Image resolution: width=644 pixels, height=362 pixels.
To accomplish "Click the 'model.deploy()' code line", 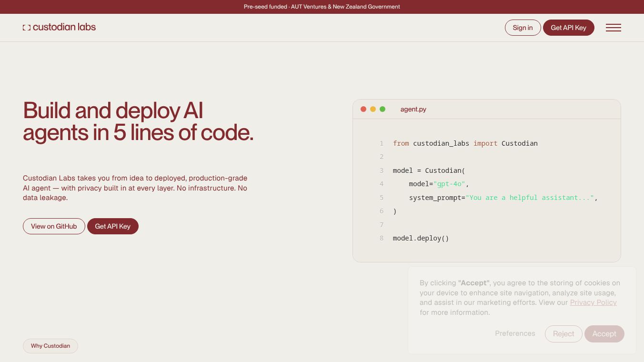I will [x=421, y=238].
